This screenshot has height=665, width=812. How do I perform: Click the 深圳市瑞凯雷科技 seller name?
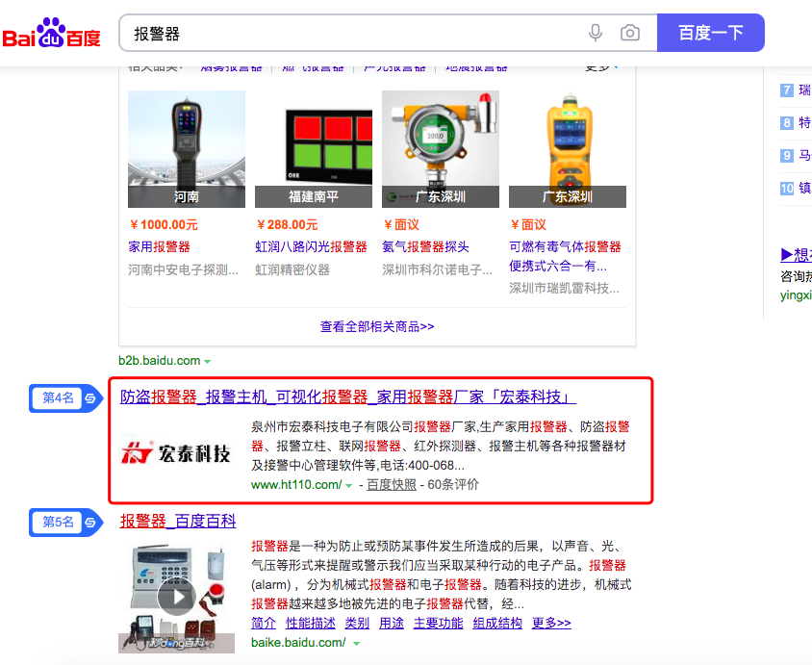(x=564, y=288)
